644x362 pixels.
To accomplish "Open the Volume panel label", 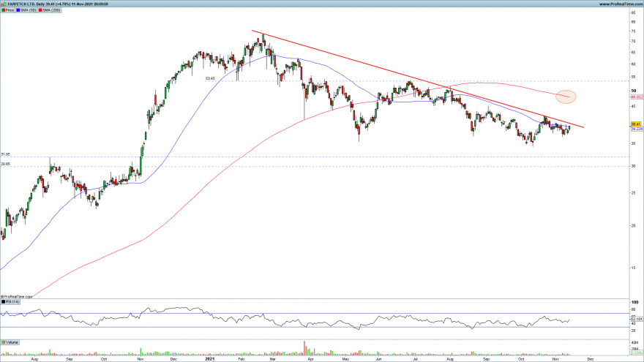I will pyautogui.click(x=10, y=342).
